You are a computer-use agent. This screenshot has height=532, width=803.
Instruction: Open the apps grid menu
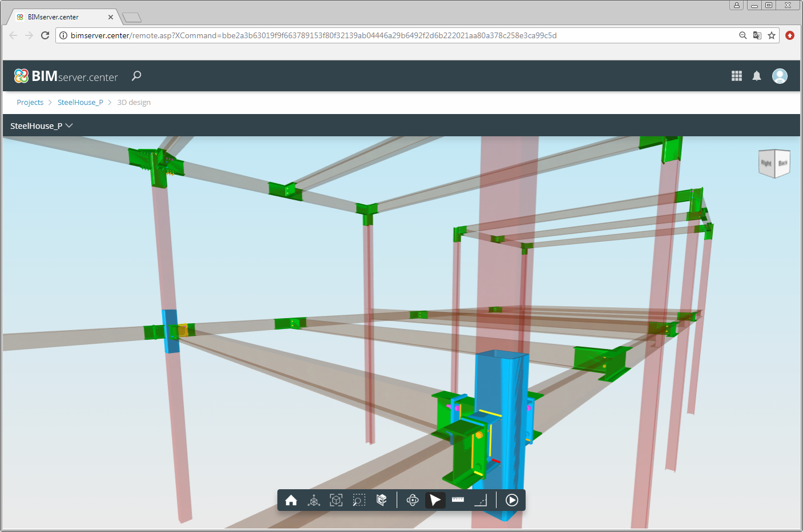click(x=737, y=76)
